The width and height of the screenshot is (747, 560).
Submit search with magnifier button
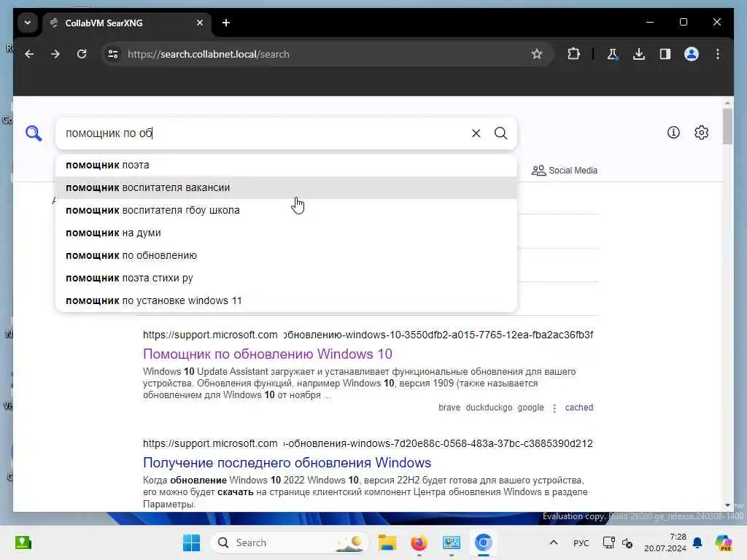pyautogui.click(x=500, y=133)
